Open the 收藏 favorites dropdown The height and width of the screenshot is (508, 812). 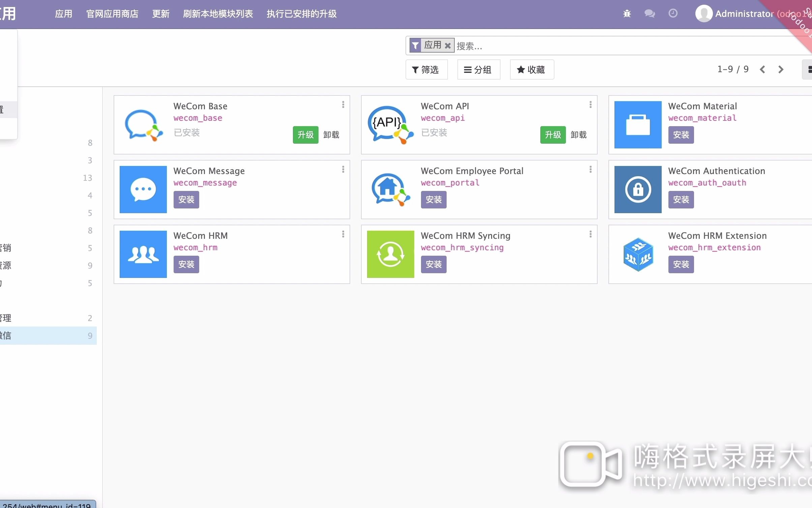tap(532, 69)
